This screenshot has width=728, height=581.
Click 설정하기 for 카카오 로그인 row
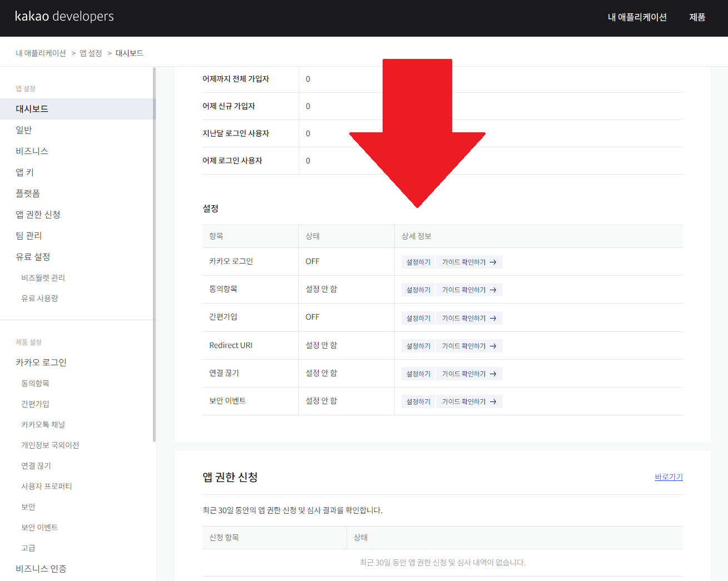[418, 262]
